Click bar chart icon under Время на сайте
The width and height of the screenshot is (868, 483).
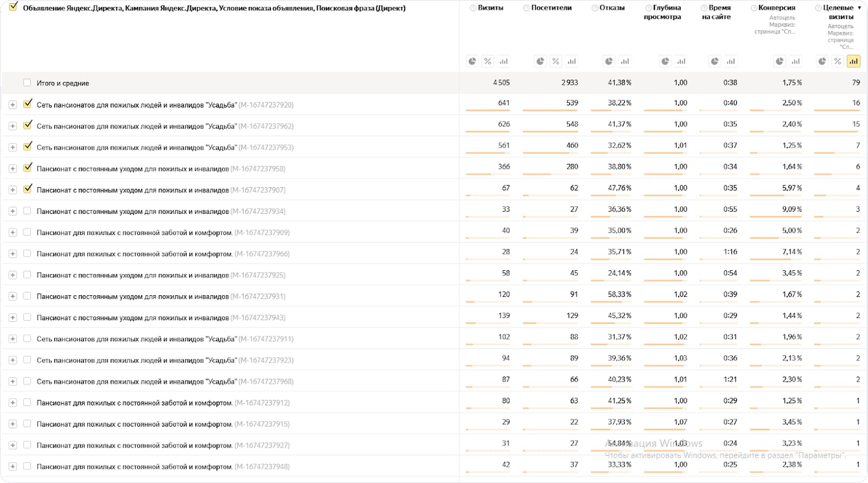pos(731,61)
